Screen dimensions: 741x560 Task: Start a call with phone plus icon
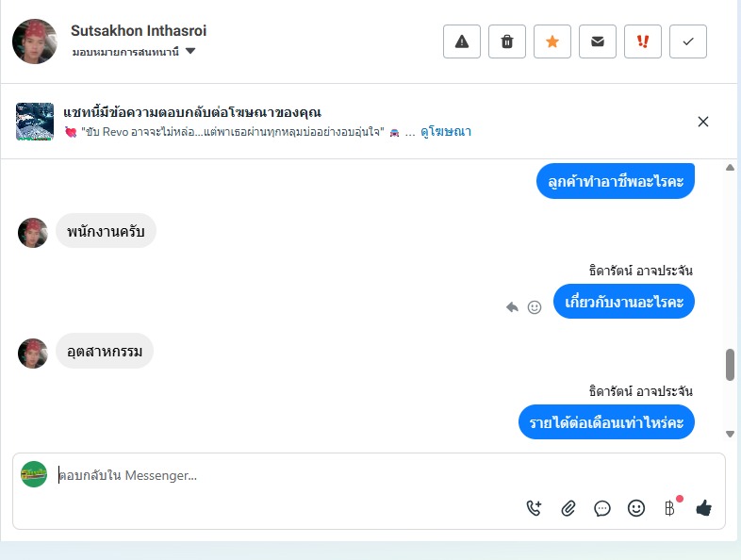(534, 508)
